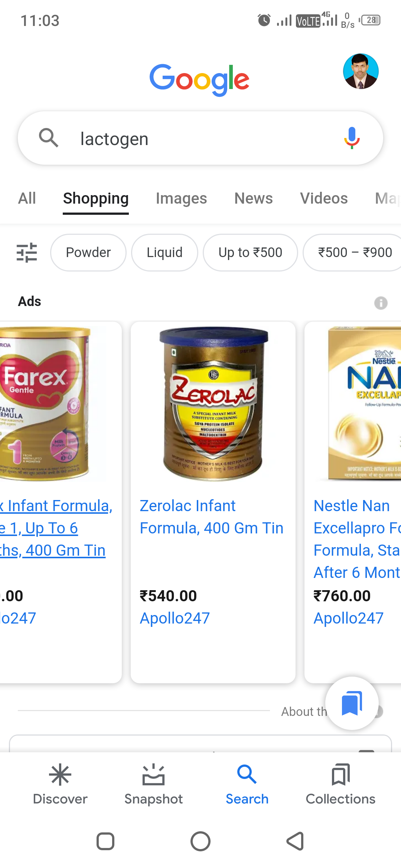
Task: Tap the Zerolac tin product image
Action: pos(213,404)
